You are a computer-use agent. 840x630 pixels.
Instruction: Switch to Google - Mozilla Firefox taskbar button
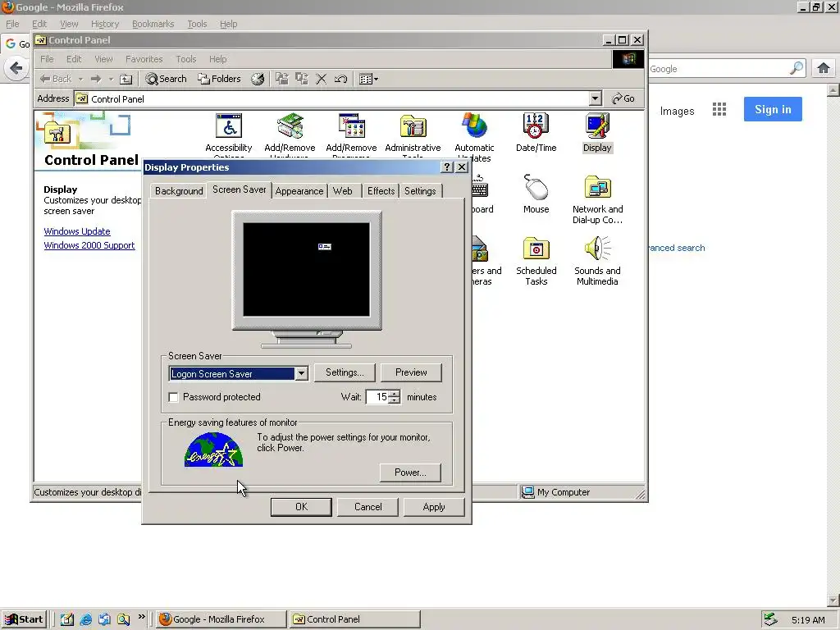(x=221, y=619)
